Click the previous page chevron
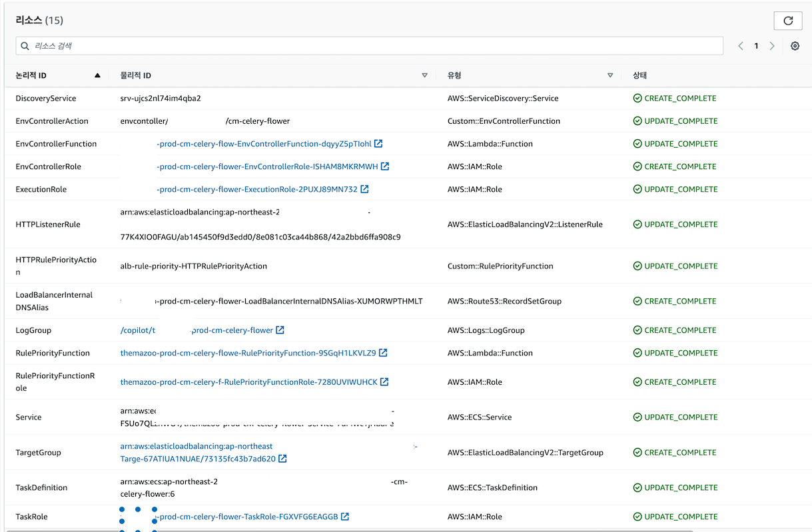812x532 pixels. tap(740, 45)
